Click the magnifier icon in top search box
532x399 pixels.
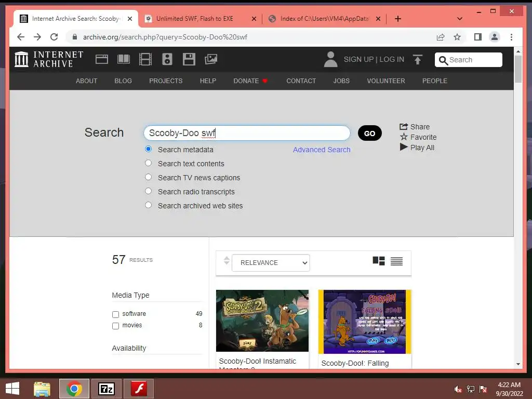tap(443, 60)
